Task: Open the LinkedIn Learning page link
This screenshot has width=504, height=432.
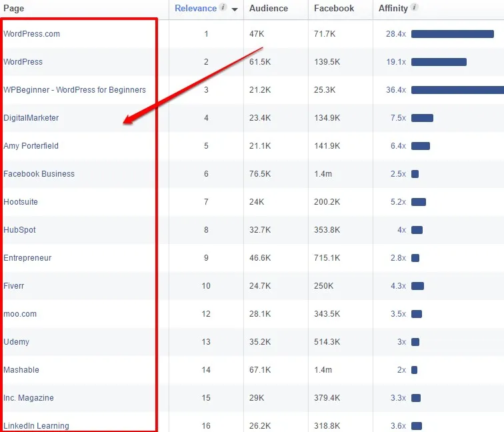Action: tap(36, 425)
